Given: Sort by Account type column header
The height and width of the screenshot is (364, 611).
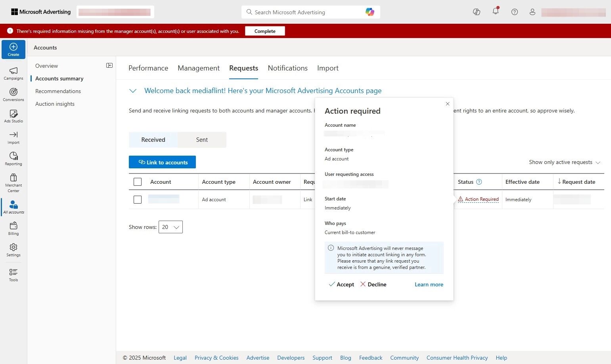Looking at the screenshot, I should [218, 182].
